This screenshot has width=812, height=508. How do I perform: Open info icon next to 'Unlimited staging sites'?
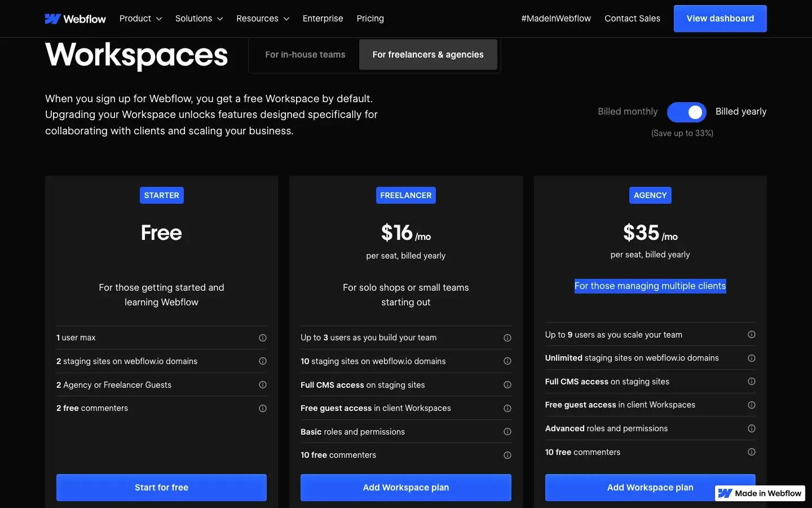click(x=752, y=358)
